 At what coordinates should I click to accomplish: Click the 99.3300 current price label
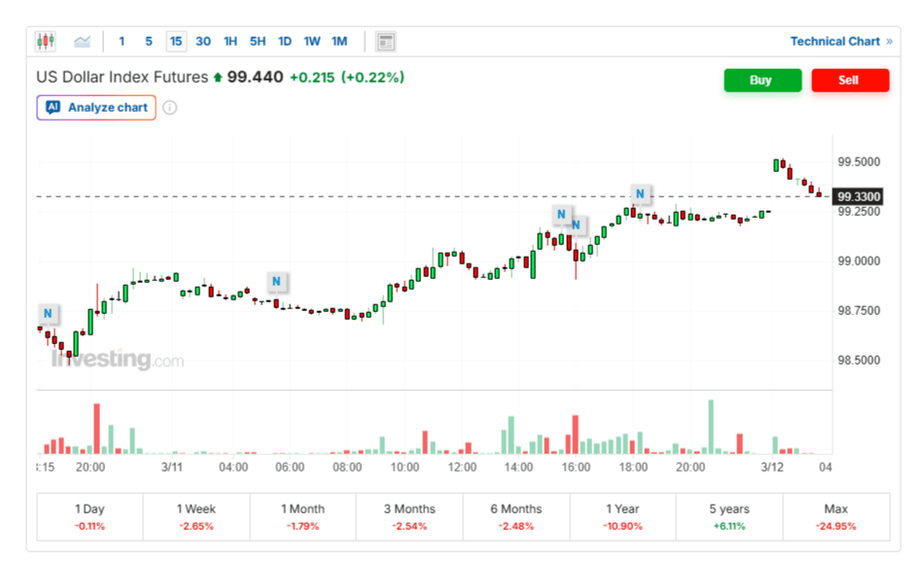pyautogui.click(x=859, y=196)
